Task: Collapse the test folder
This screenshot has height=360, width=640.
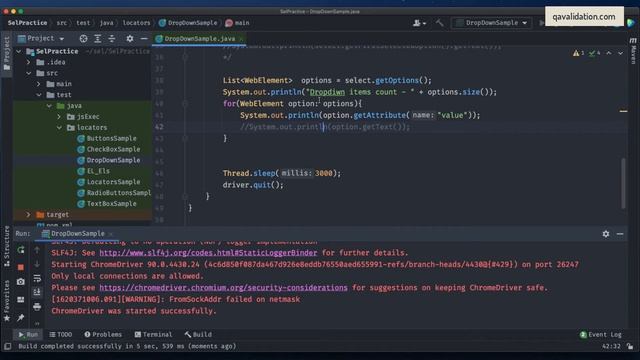Action: pyautogui.click(x=39, y=95)
